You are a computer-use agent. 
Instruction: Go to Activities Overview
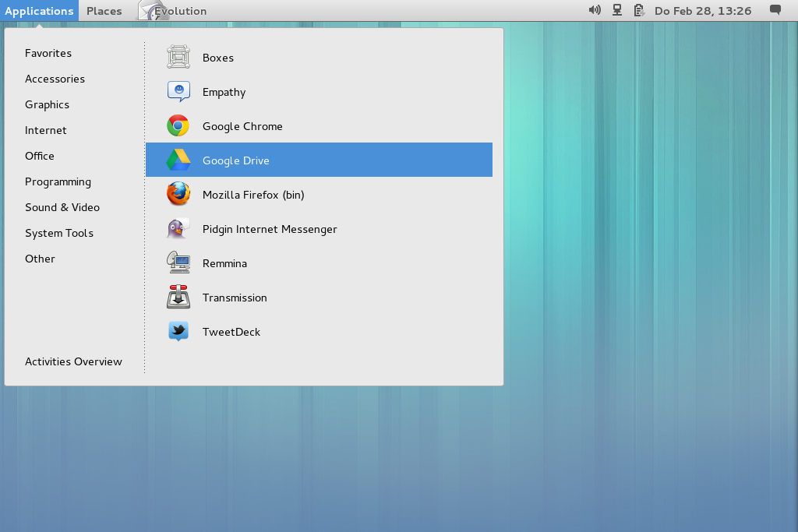(x=73, y=361)
